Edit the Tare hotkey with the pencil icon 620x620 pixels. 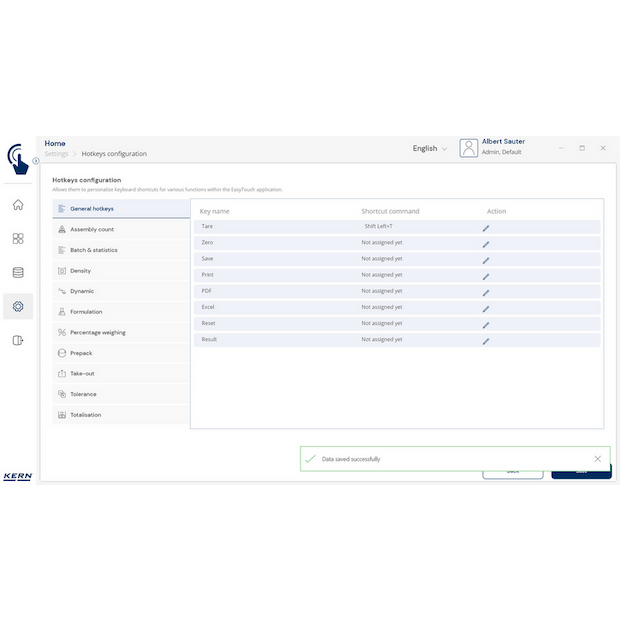[x=486, y=228]
